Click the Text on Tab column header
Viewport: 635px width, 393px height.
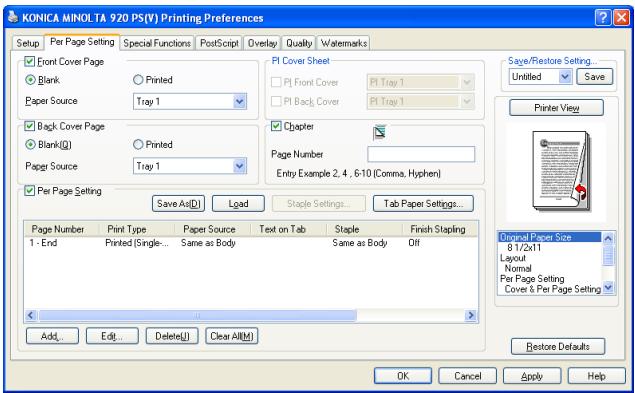[289, 229]
